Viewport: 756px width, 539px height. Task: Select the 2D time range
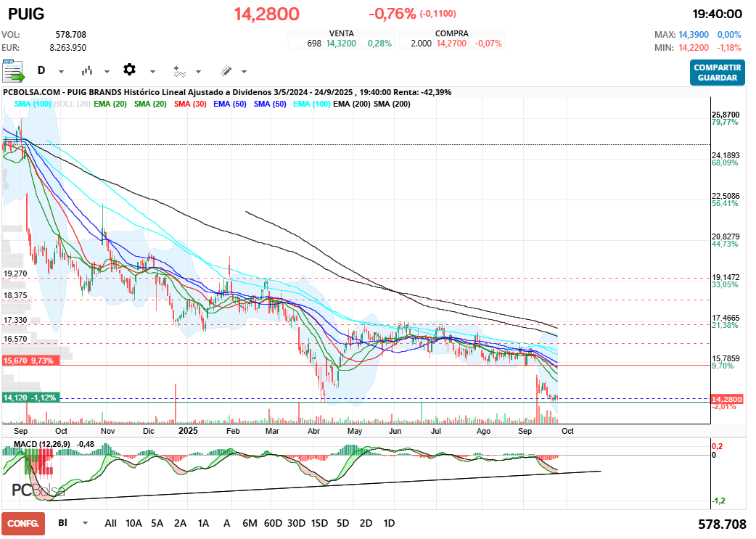[x=366, y=523]
